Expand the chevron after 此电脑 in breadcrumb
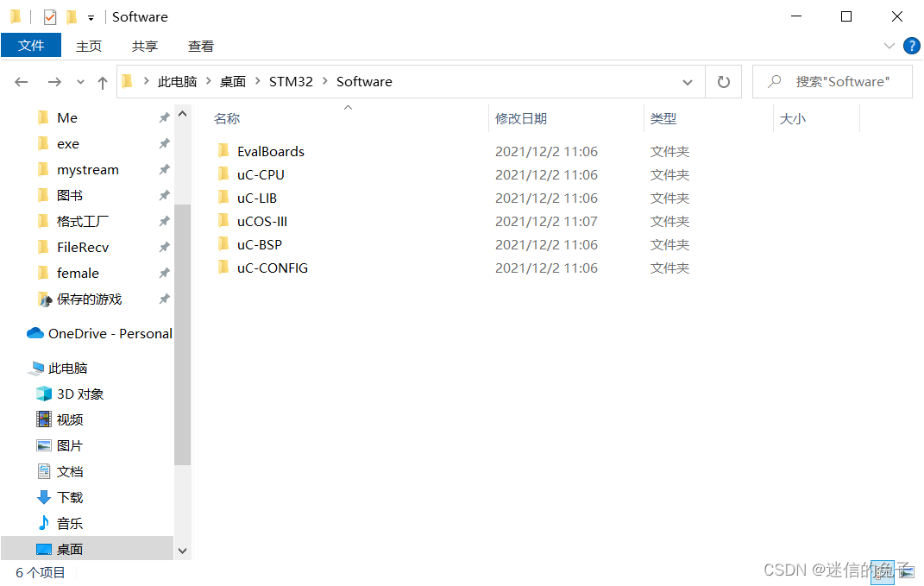The width and height of the screenshot is (924, 586). (x=209, y=81)
